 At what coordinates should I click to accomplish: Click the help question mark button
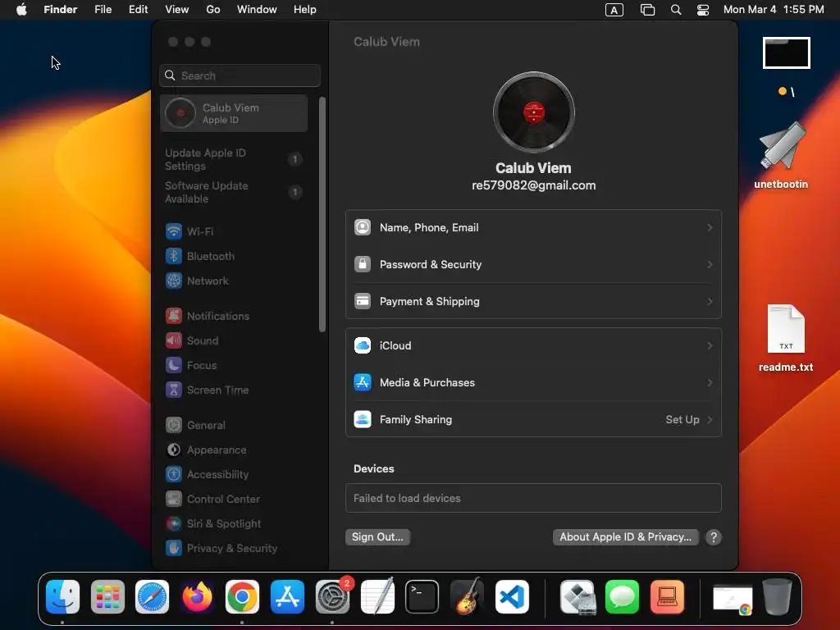[x=714, y=537]
